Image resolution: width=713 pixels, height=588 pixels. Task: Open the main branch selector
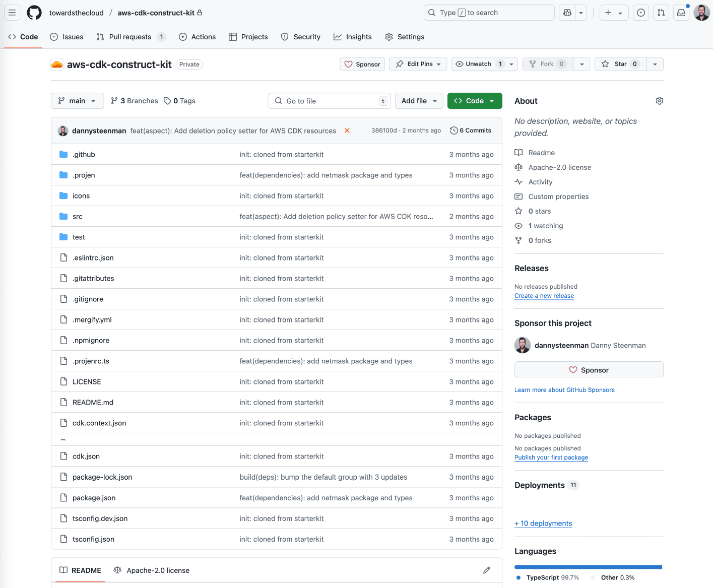77,101
